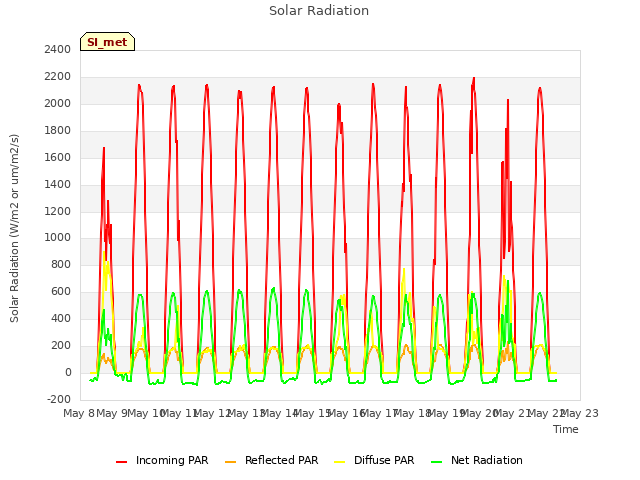The image size is (640, 480).
Task: Click the -200 y-axis tick label
Action: [x=59, y=400]
